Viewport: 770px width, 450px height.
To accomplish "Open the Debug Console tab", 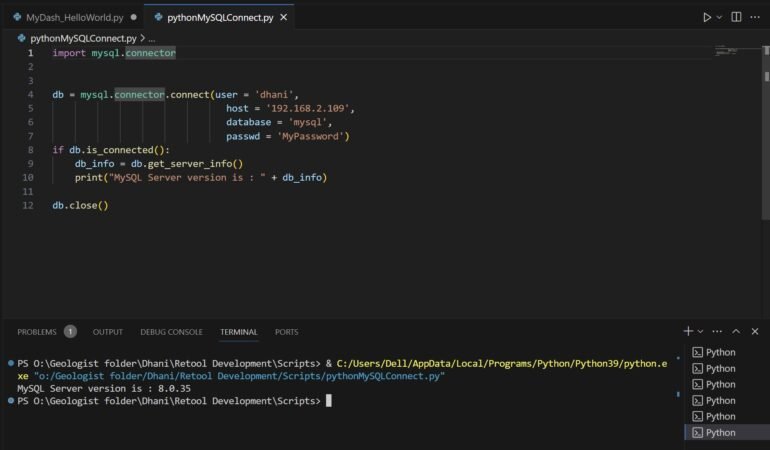I will (x=171, y=332).
